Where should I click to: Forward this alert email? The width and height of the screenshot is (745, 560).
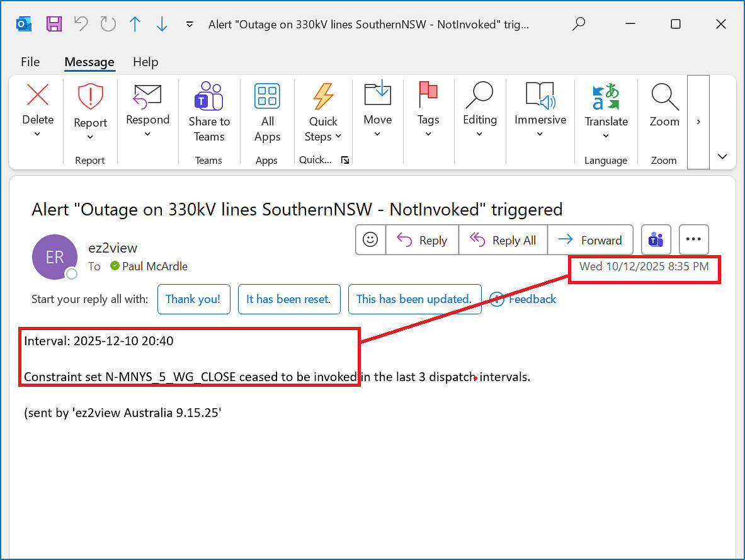click(590, 240)
